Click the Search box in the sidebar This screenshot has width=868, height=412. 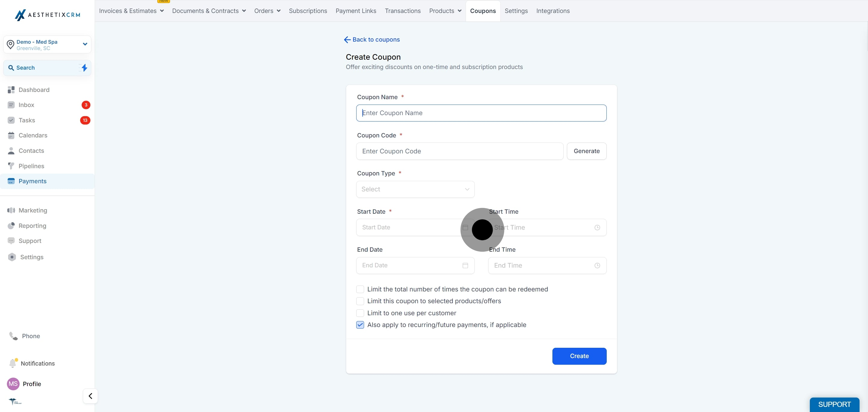point(47,68)
